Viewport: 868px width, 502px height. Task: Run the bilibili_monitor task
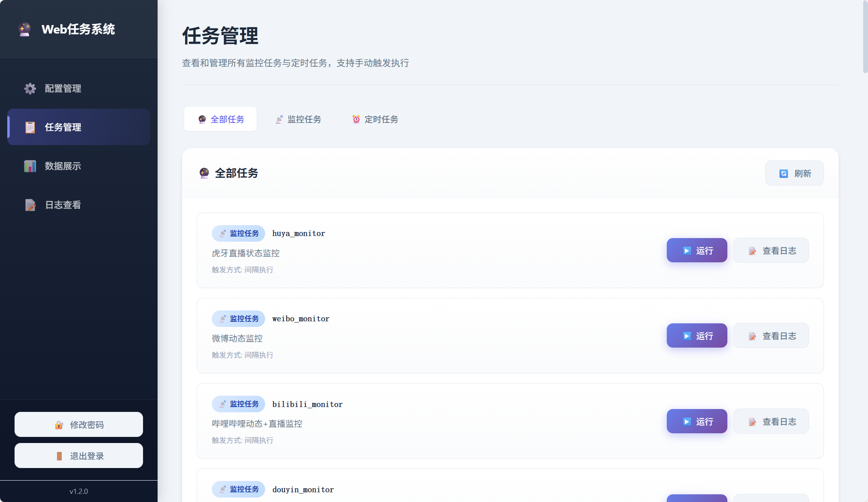697,421
